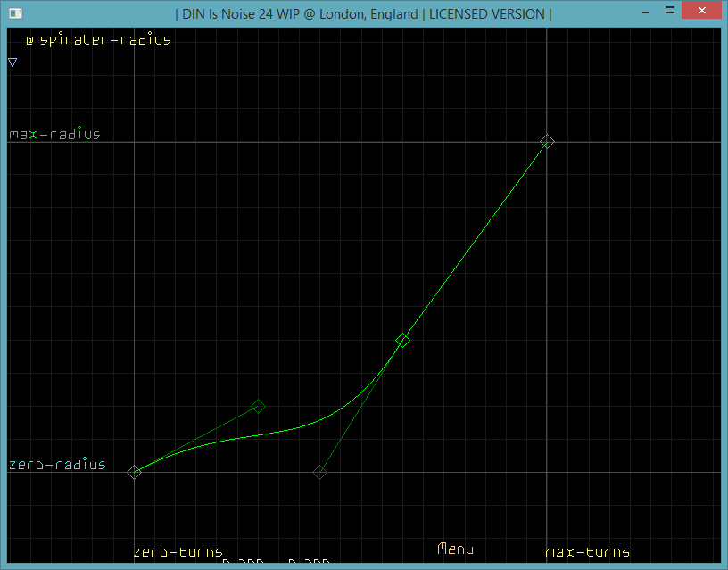Open the Menu
728x570 pixels.
[x=455, y=549]
